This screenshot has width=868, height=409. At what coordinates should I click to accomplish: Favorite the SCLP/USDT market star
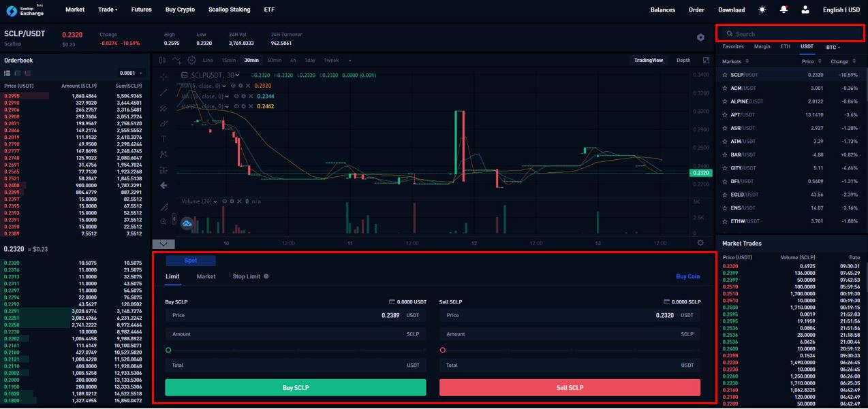tap(726, 75)
